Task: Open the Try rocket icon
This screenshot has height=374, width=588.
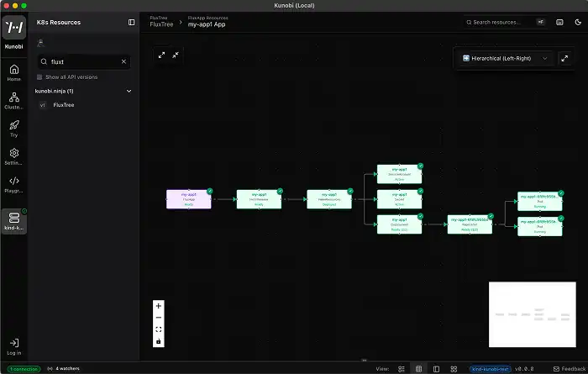Action: pos(14,129)
